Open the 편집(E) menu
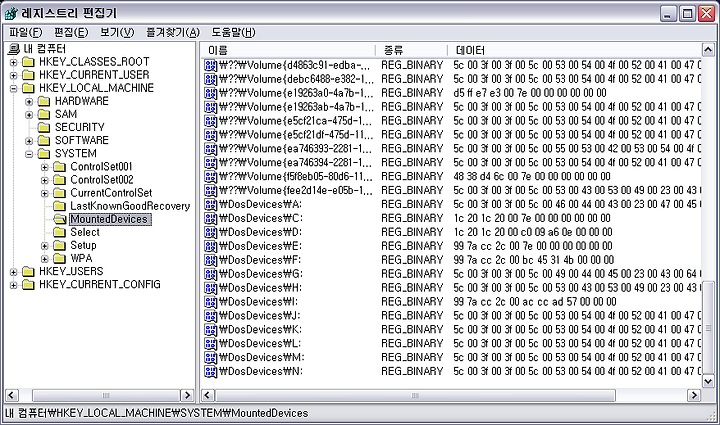This screenshot has width=720, height=425. coord(71,33)
